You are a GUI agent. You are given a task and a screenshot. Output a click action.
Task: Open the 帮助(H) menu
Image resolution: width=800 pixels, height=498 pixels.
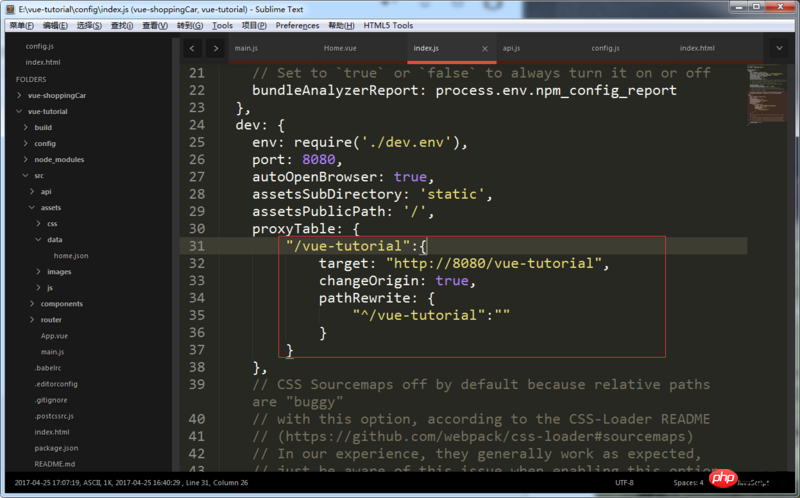coord(341,26)
